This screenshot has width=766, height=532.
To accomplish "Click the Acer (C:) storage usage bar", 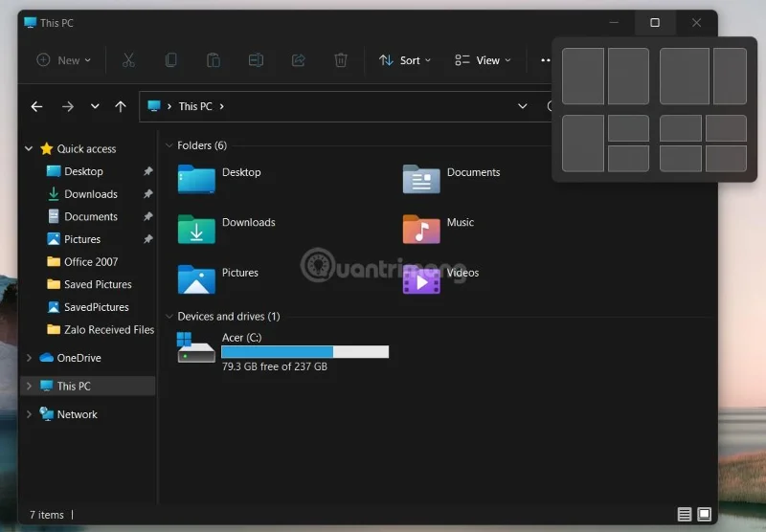I will click(x=304, y=352).
